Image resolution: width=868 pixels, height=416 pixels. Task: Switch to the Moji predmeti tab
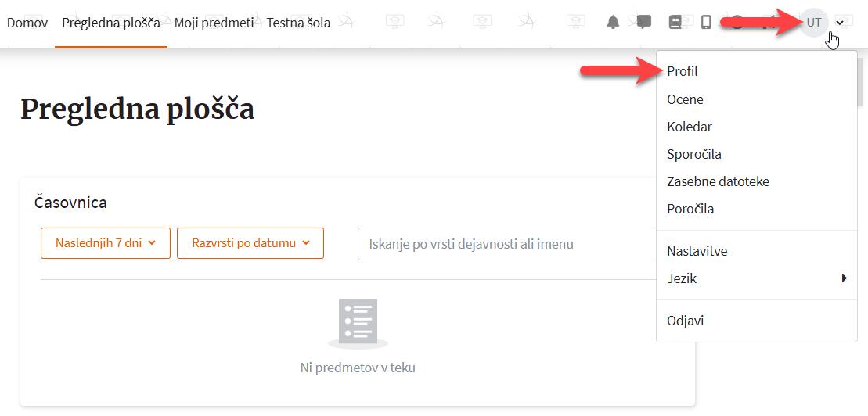pos(214,23)
